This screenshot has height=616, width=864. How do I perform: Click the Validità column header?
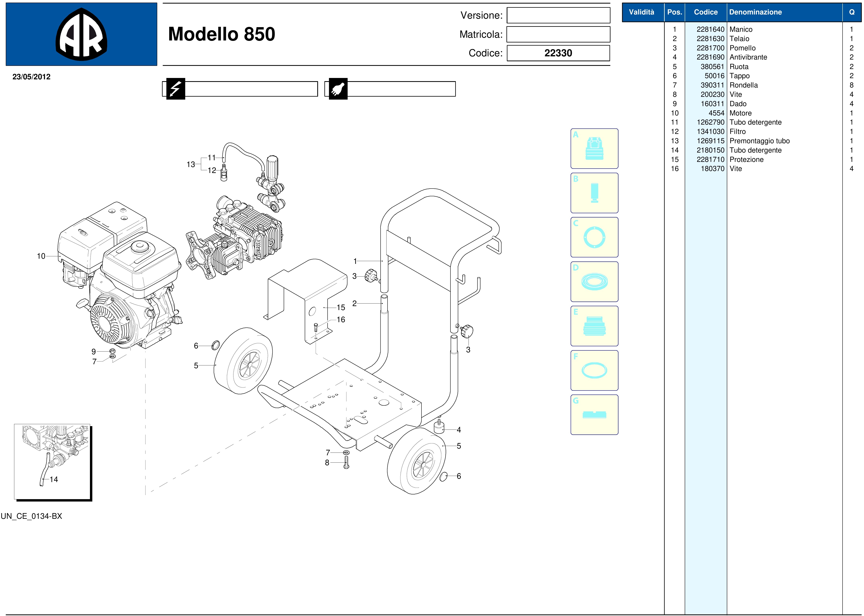click(641, 12)
